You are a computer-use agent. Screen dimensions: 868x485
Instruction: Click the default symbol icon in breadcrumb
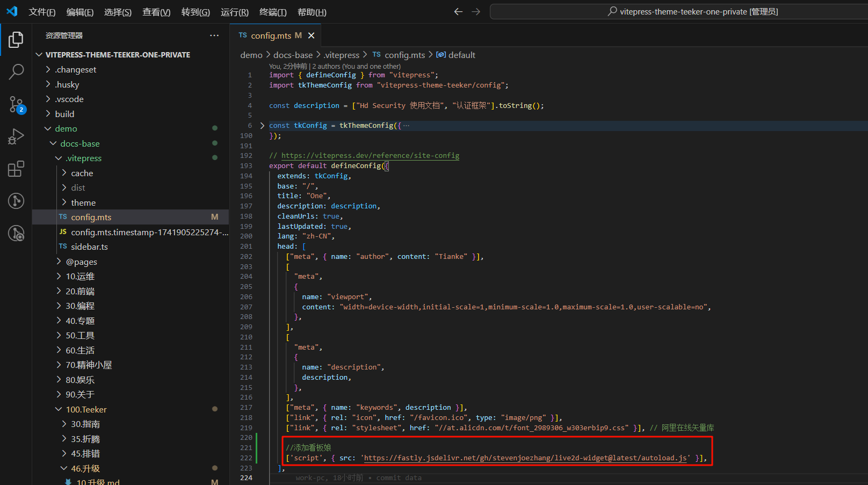pos(441,55)
